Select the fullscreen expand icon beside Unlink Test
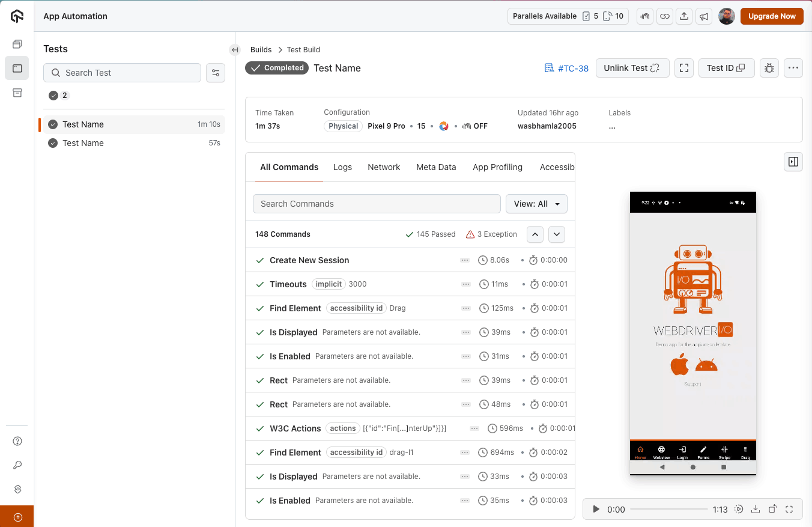 click(683, 68)
